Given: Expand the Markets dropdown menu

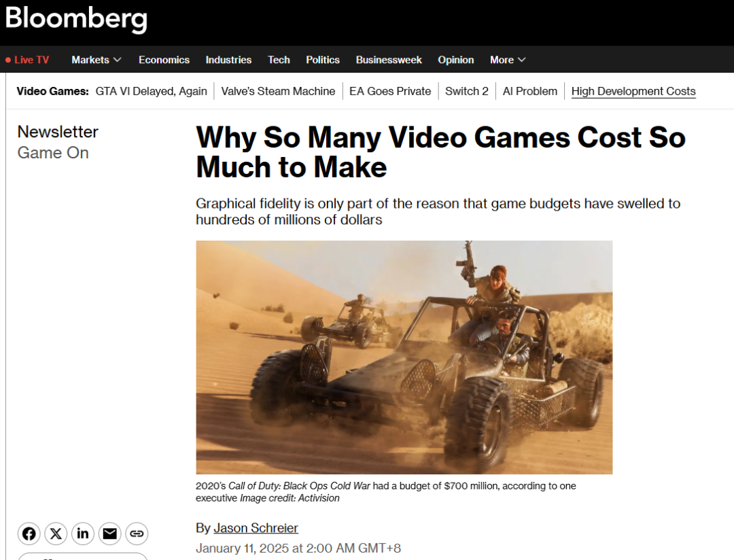Looking at the screenshot, I should click(x=97, y=60).
